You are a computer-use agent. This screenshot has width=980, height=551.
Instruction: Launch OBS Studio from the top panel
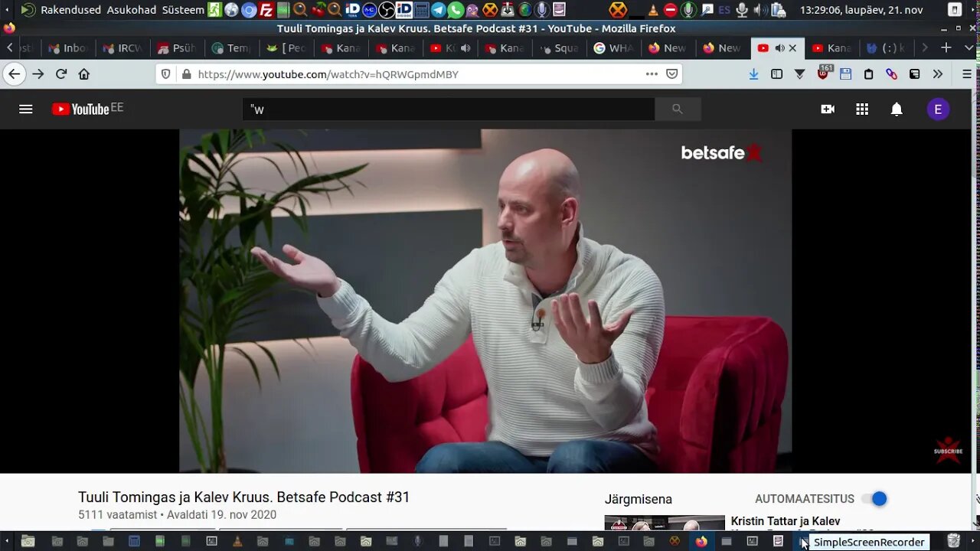(x=387, y=10)
